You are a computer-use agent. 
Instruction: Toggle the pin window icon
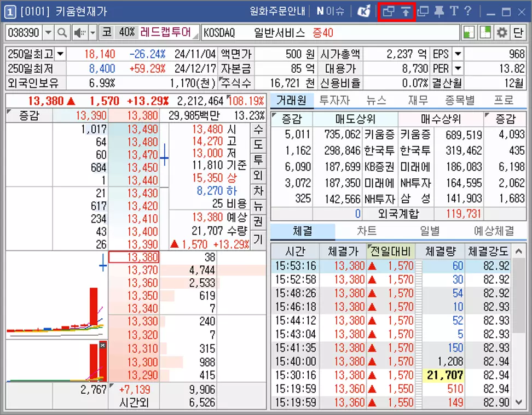[x=439, y=11]
